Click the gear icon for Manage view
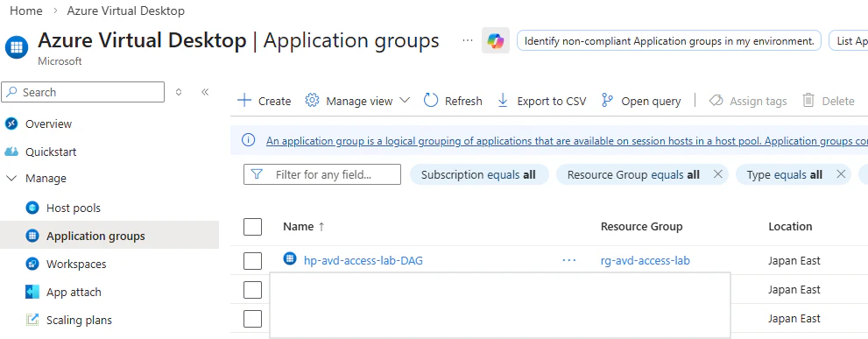868x339 pixels. click(312, 100)
